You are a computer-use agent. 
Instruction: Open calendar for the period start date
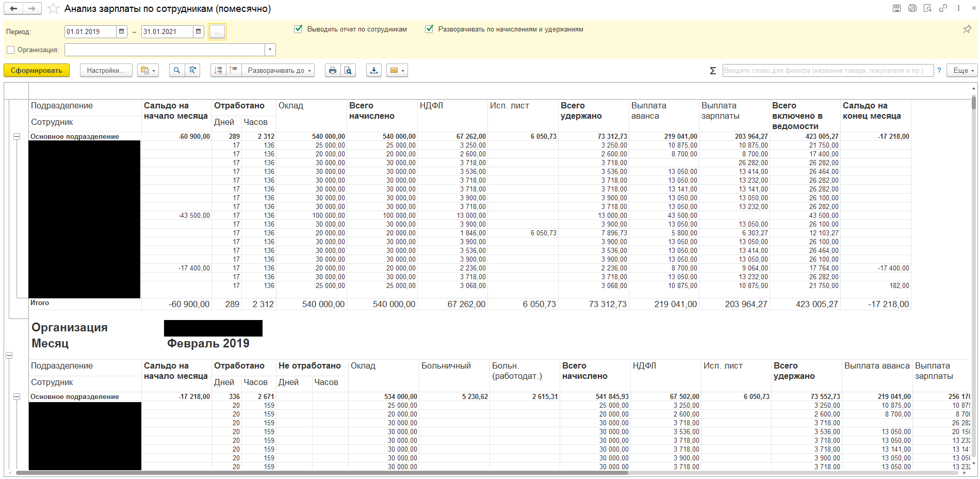tap(122, 32)
